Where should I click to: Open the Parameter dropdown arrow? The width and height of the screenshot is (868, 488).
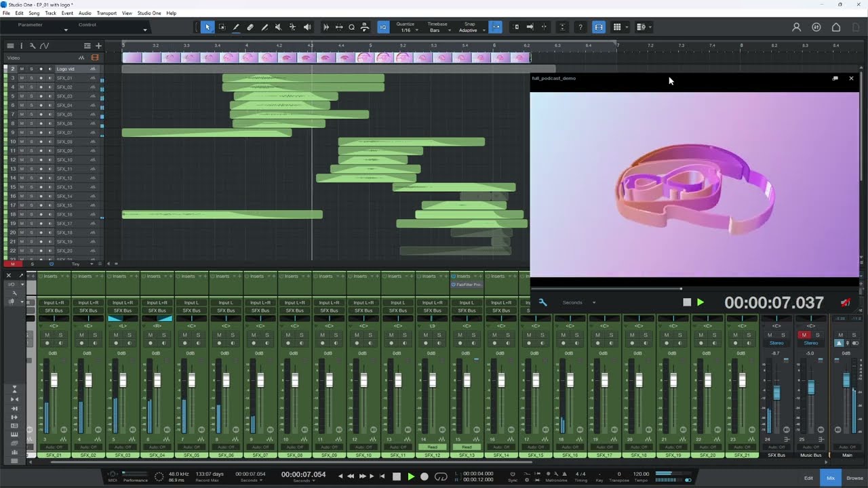(x=66, y=29)
